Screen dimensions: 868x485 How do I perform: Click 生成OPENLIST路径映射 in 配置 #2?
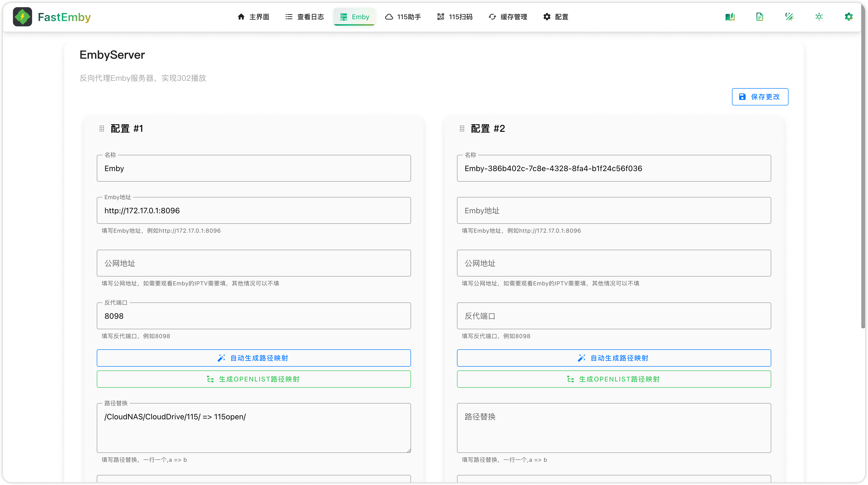pyautogui.click(x=614, y=379)
